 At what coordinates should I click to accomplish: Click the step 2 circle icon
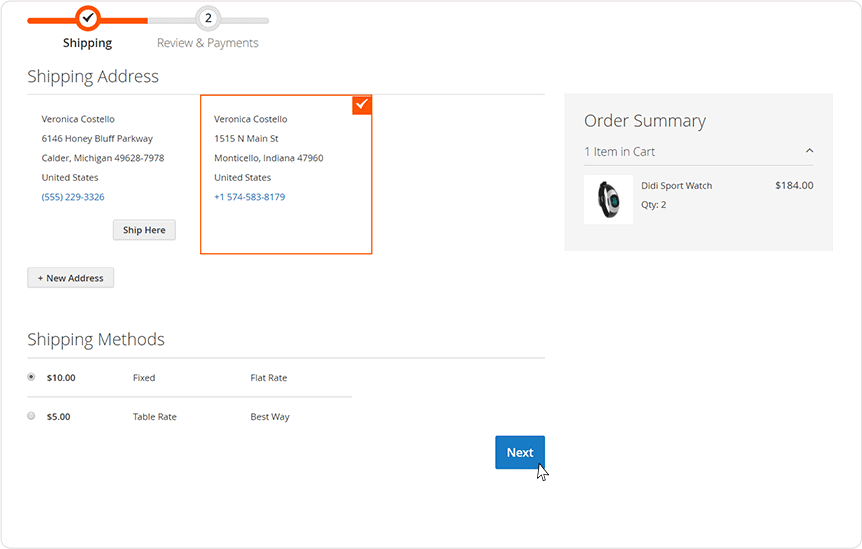coord(208,18)
